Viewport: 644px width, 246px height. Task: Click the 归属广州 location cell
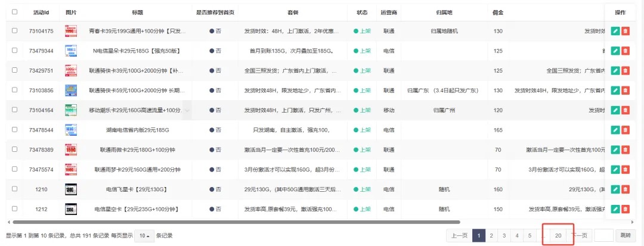coord(444,110)
